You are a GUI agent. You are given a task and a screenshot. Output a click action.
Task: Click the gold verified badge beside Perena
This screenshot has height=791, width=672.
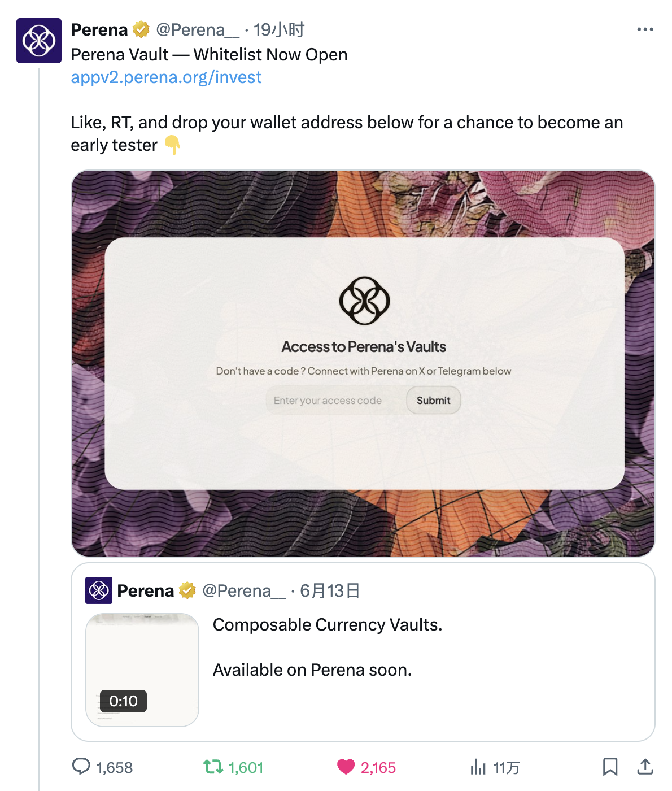coord(141,29)
